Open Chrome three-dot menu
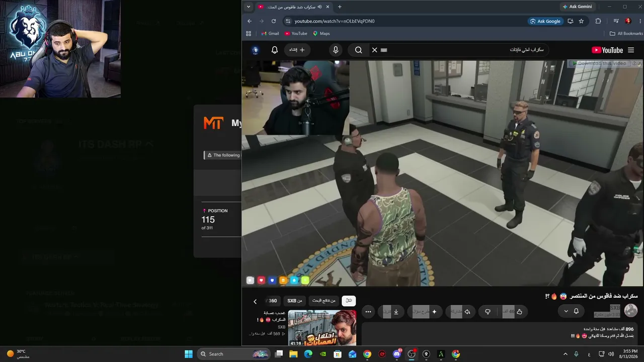Screen dimensions: 644x362 click(x=639, y=21)
